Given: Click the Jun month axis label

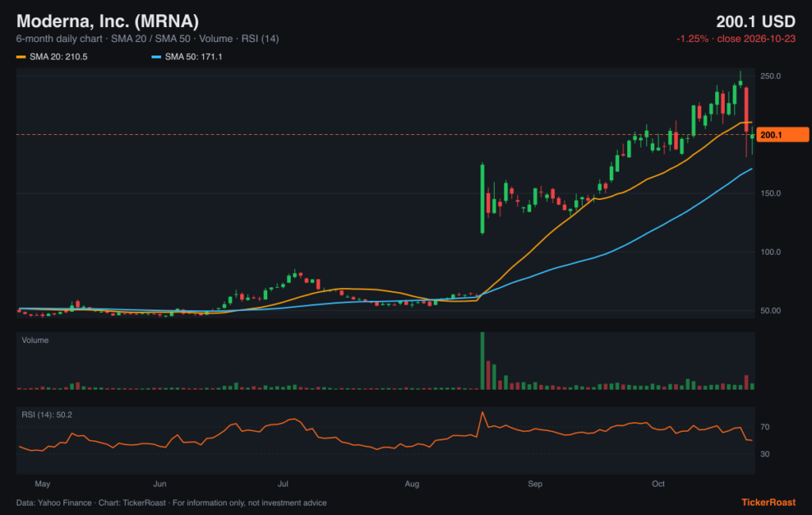Looking at the screenshot, I should pyautogui.click(x=159, y=484).
